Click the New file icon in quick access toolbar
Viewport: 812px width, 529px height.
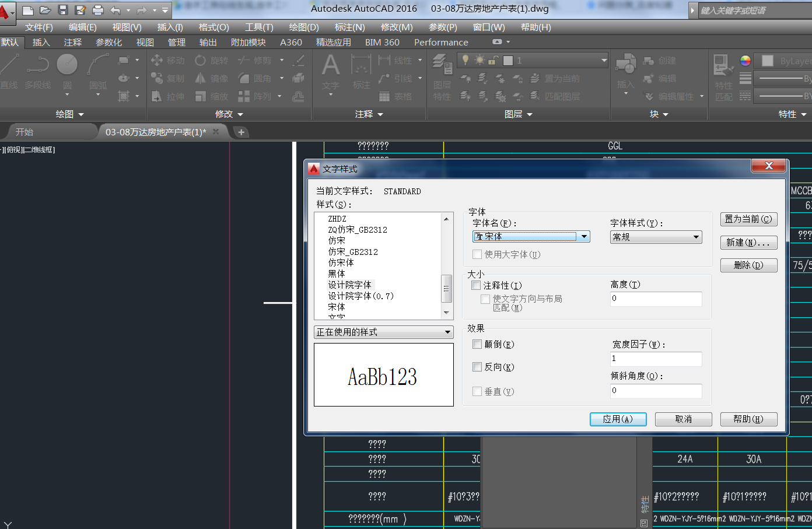tap(27, 10)
